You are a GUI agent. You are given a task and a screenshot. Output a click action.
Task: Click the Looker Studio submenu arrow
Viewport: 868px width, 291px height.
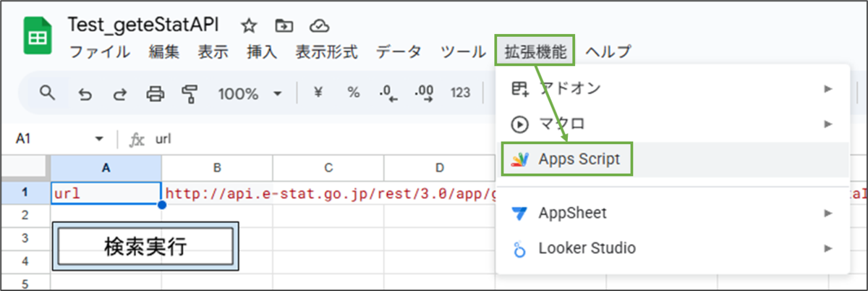(x=827, y=248)
